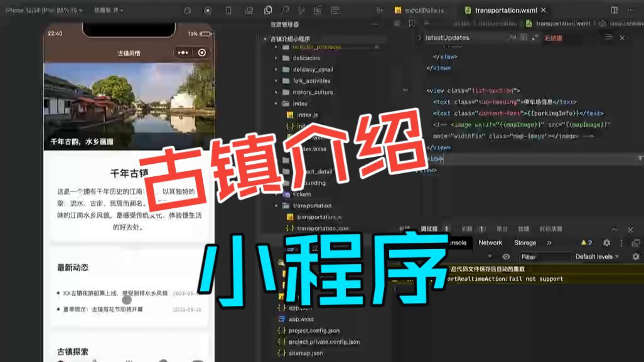Click the editor outline list icon
The width and height of the screenshot is (644, 362).
pyautogui.click(x=397, y=23)
